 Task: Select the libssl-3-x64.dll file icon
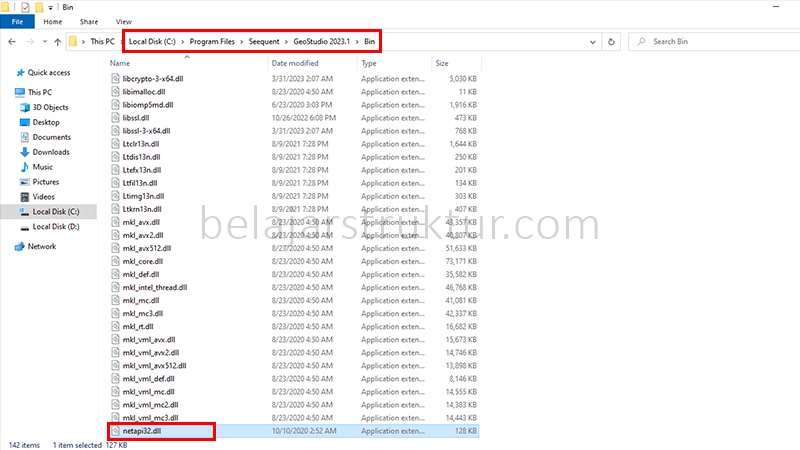[x=115, y=131]
